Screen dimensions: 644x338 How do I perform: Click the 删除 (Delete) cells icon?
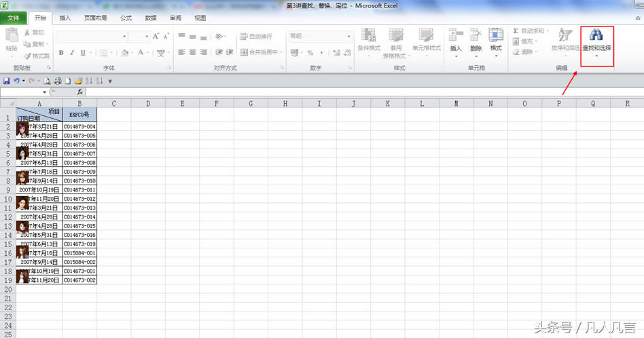click(476, 40)
